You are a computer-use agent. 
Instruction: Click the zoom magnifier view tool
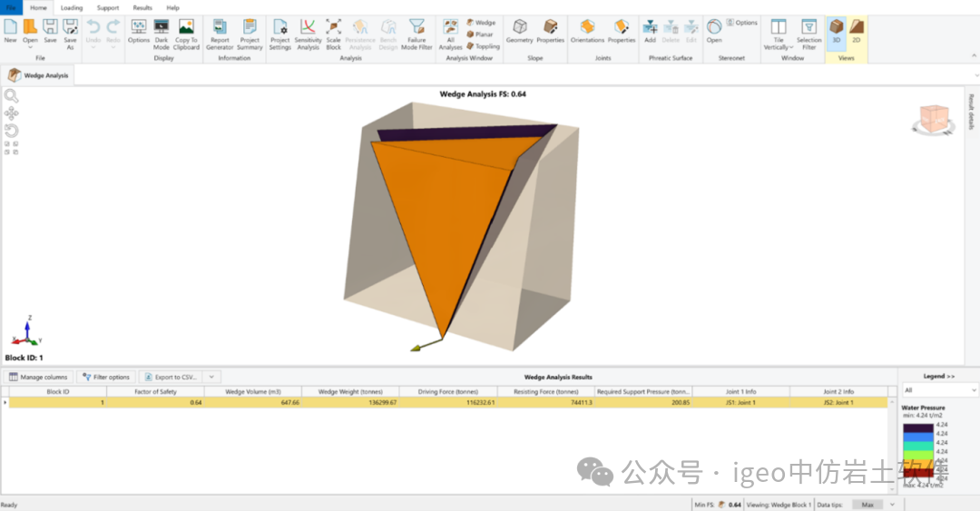(11, 95)
